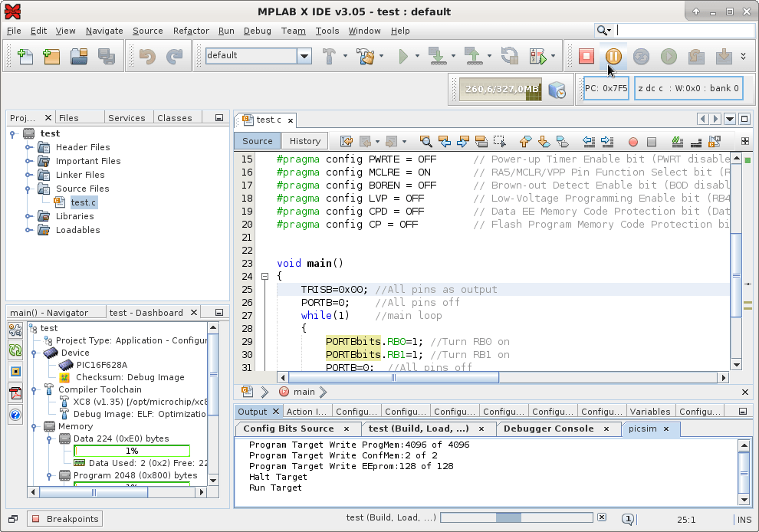Click the debugger Reset icon

tap(641, 56)
